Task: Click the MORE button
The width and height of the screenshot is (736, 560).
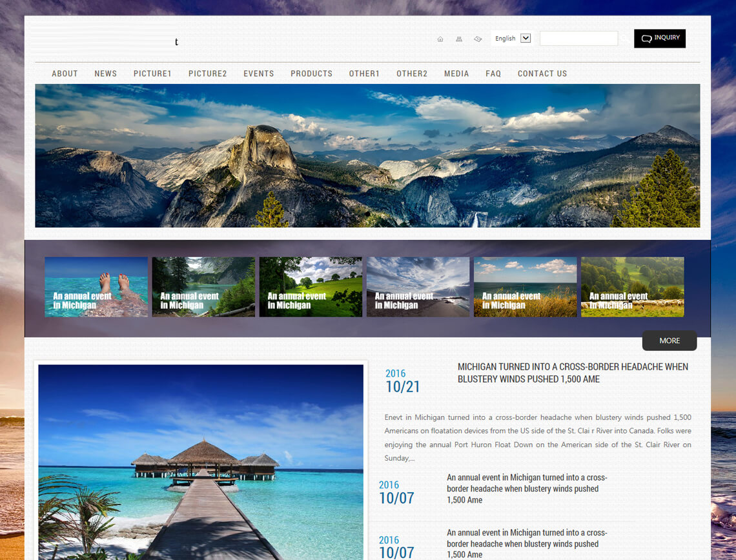Action: [670, 341]
